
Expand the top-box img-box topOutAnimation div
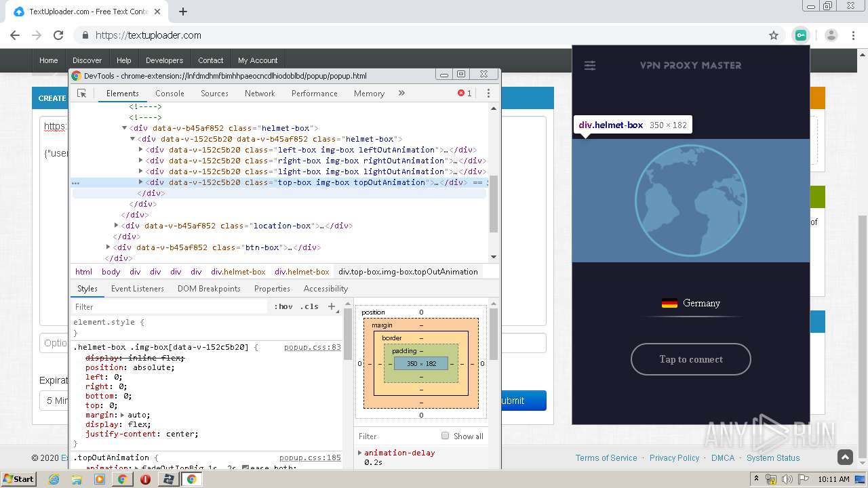(141, 182)
